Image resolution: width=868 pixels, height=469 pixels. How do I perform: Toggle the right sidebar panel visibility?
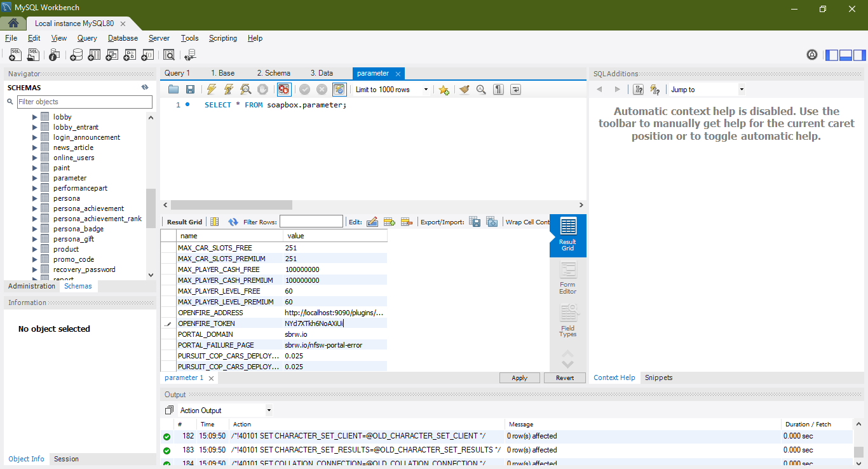click(859, 55)
